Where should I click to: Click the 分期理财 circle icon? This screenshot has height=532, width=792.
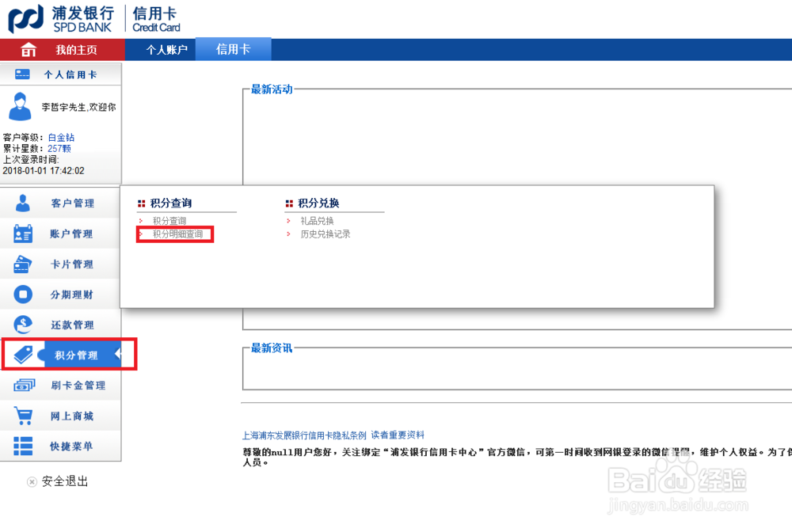(x=23, y=294)
